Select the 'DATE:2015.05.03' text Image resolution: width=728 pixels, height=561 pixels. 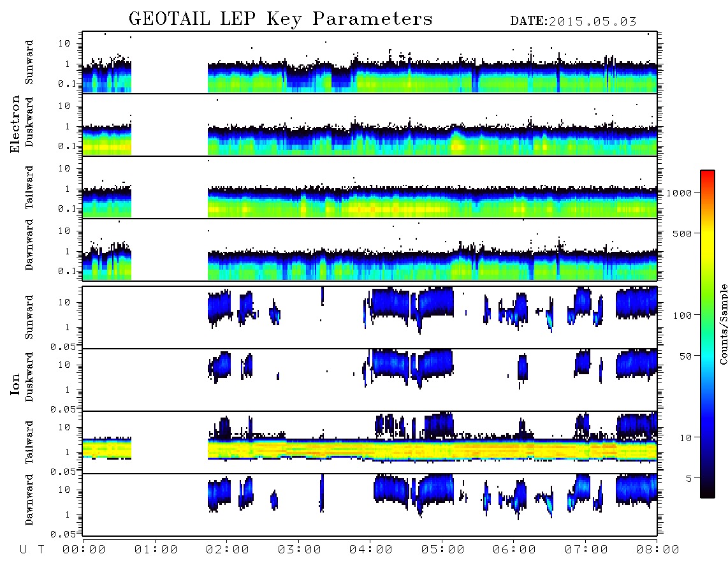[573, 22]
